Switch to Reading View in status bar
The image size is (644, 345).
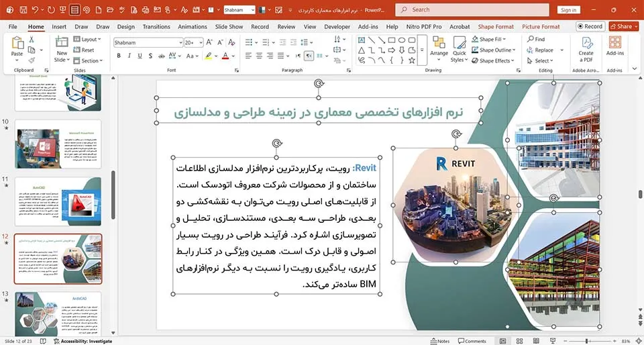536,341
